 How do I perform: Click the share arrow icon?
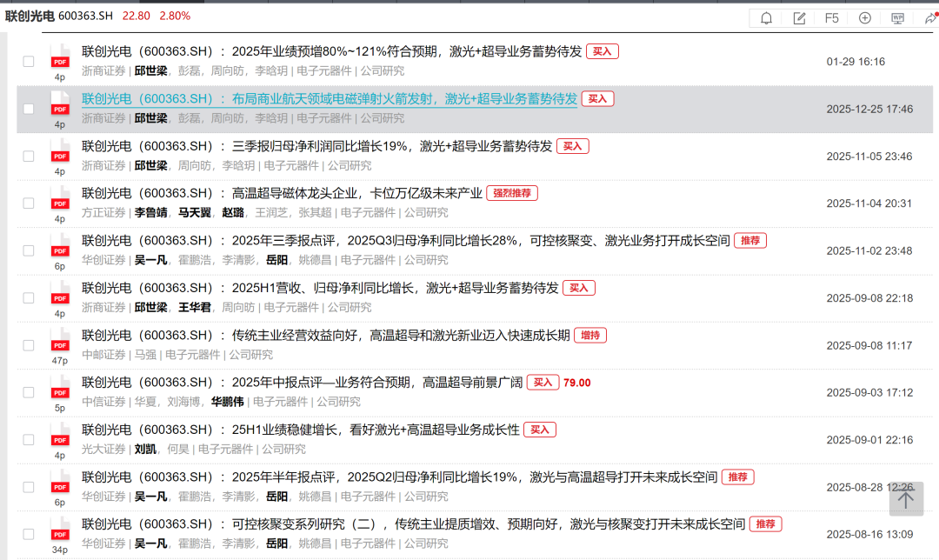click(930, 18)
